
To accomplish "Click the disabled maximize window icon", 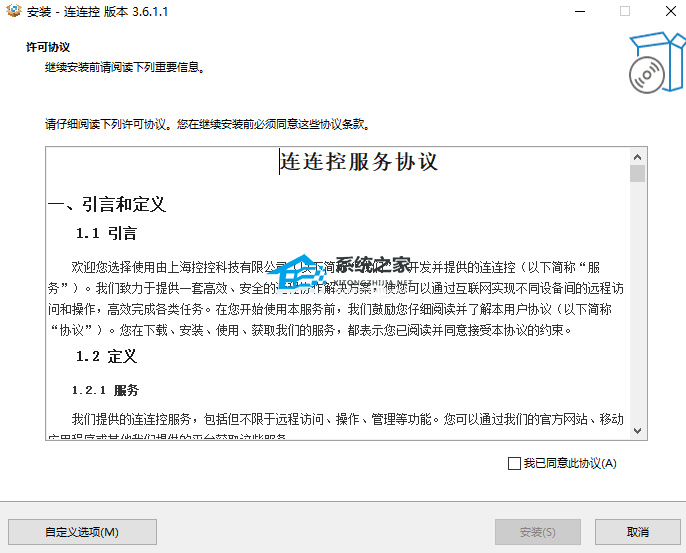I will coord(625,11).
